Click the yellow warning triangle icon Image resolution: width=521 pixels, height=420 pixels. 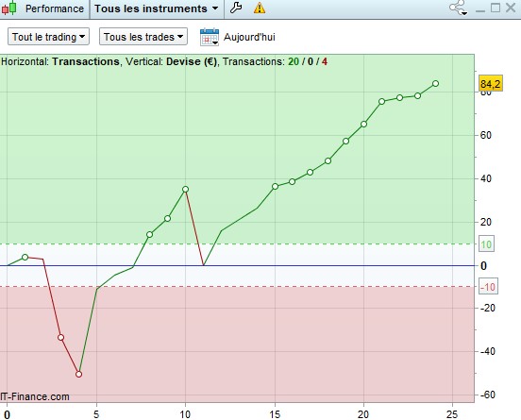tap(260, 8)
